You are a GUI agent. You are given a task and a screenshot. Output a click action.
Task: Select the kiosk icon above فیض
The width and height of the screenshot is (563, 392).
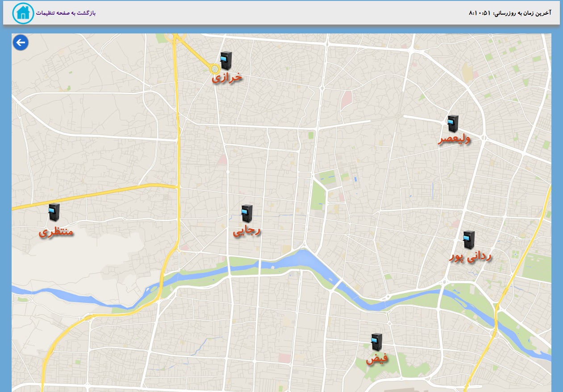pyautogui.click(x=377, y=342)
